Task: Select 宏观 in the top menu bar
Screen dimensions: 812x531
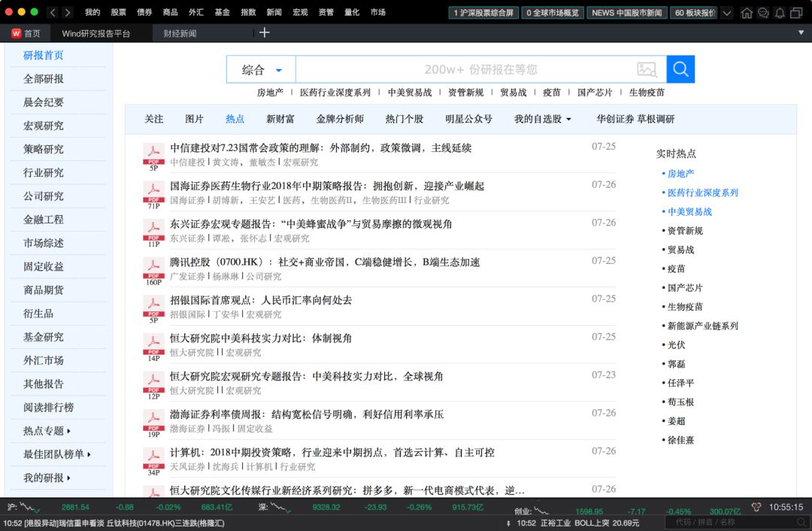Action: pos(299,12)
